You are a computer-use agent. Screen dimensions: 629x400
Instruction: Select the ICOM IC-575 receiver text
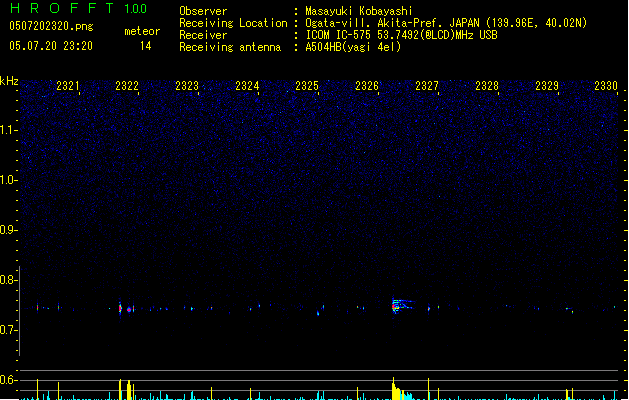pyautogui.click(x=402, y=35)
